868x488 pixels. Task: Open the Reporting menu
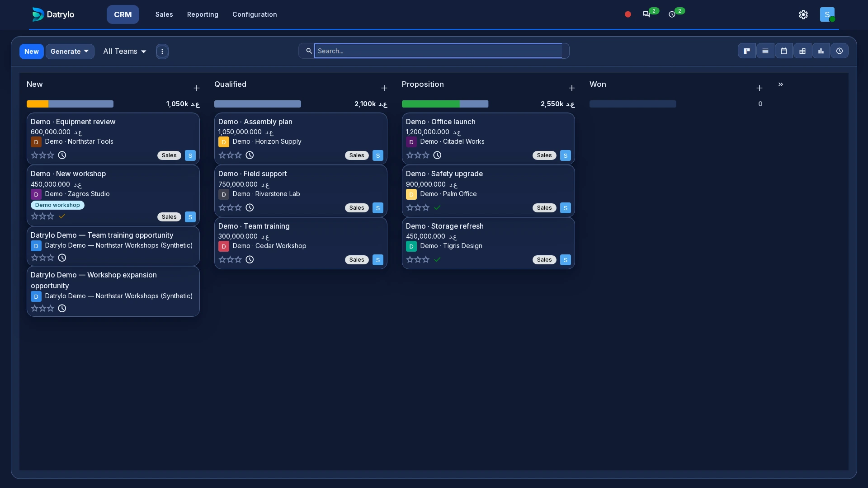(203, 14)
